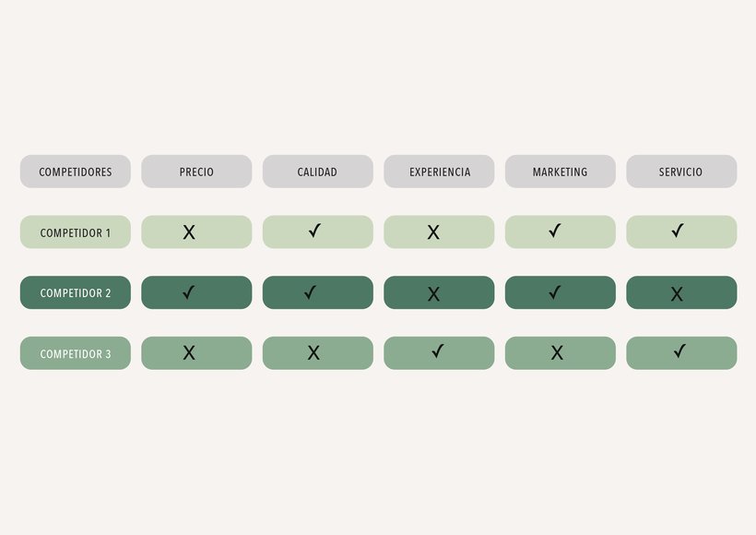Click the checkmark for Competidor 2 Precio
Screen dimensions: 756x535
189,292
